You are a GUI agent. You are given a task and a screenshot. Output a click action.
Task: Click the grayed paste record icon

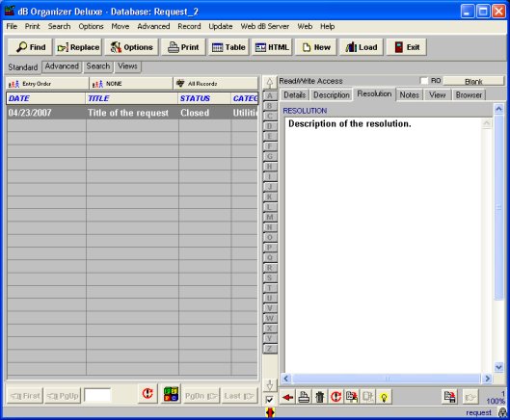[x=367, y=397]
